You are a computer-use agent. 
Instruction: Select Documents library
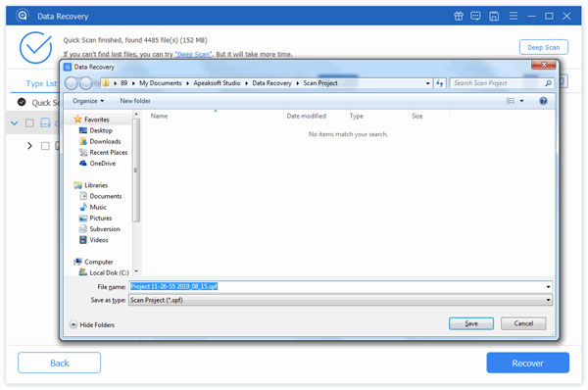pos(105,196)
